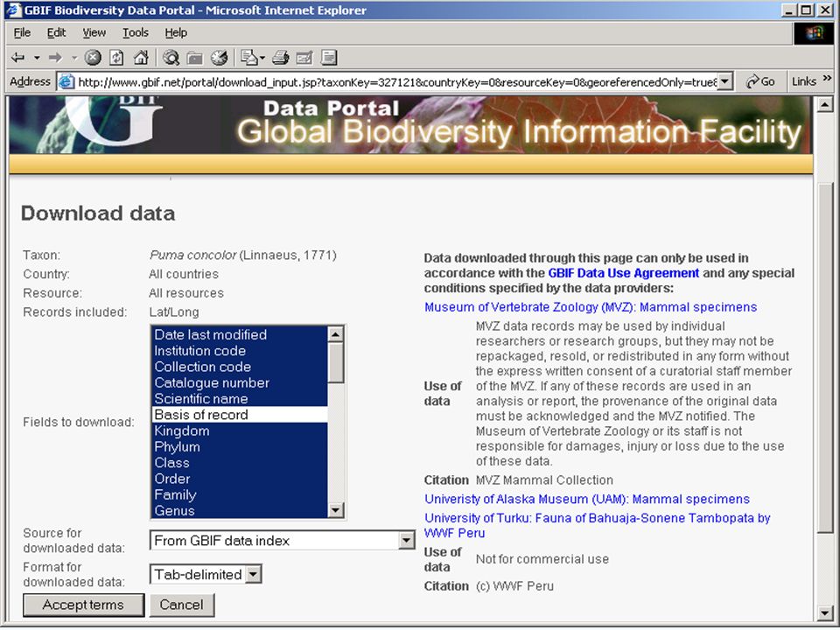Select 'Scientific name' in fields list

coord(240,399)
